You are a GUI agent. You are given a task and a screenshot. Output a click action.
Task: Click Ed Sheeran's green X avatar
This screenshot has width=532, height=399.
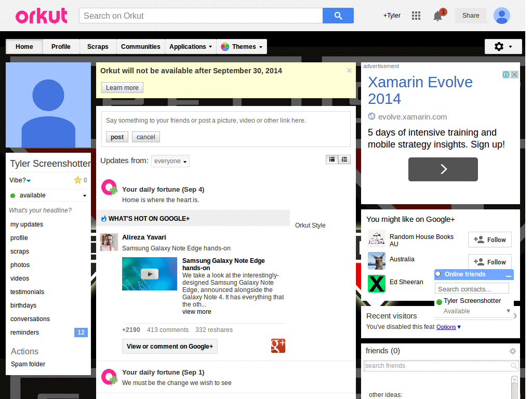point(377,284)
